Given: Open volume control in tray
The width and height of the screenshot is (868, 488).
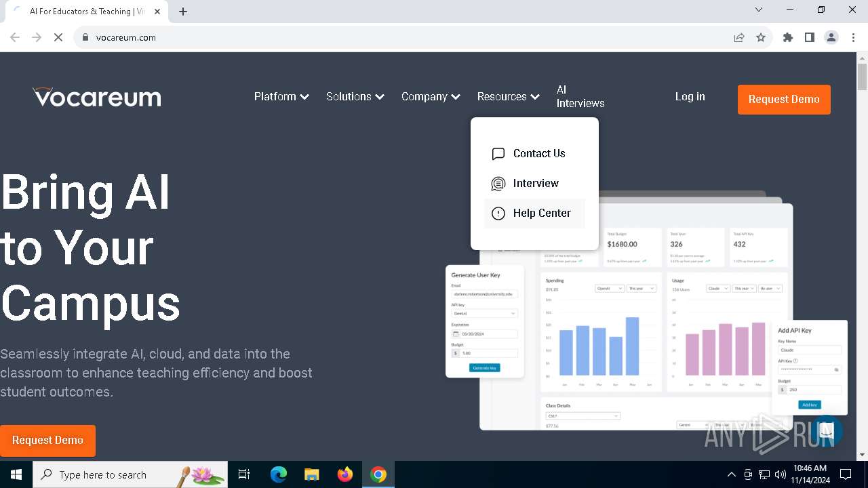Looking at the screenshot, I should click(780, 474).
